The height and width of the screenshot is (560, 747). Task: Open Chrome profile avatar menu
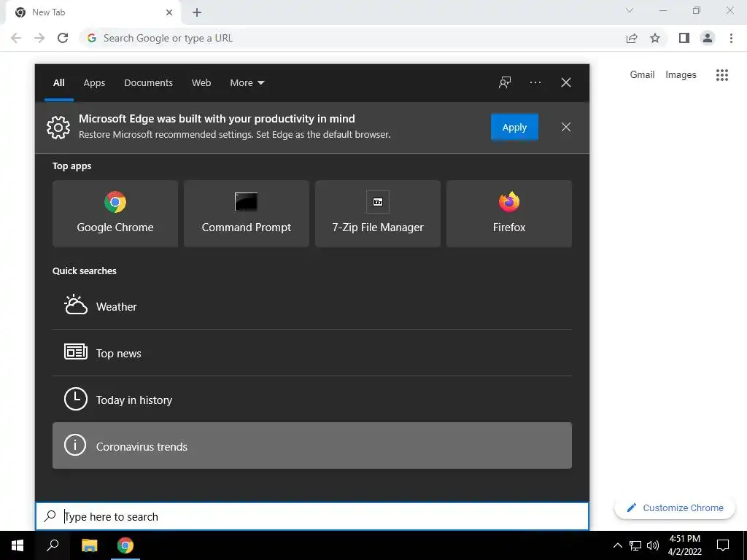pos(708,38)
